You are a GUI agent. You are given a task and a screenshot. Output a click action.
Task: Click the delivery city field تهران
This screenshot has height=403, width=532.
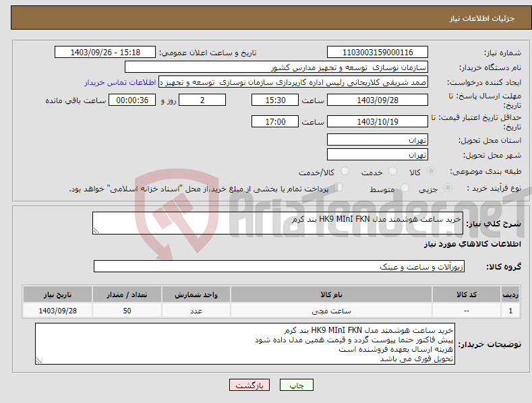378,155
